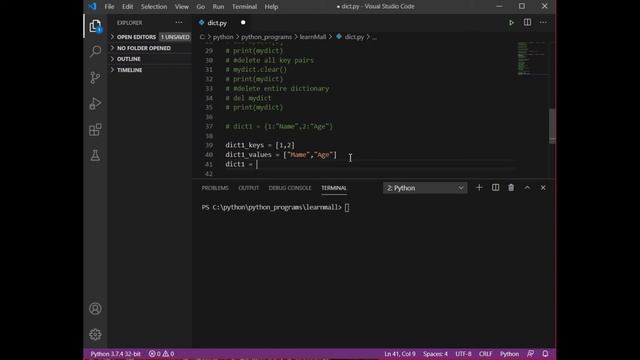
Task: Click python folder in breadcrumb
Action: click(x=223, y=37)
